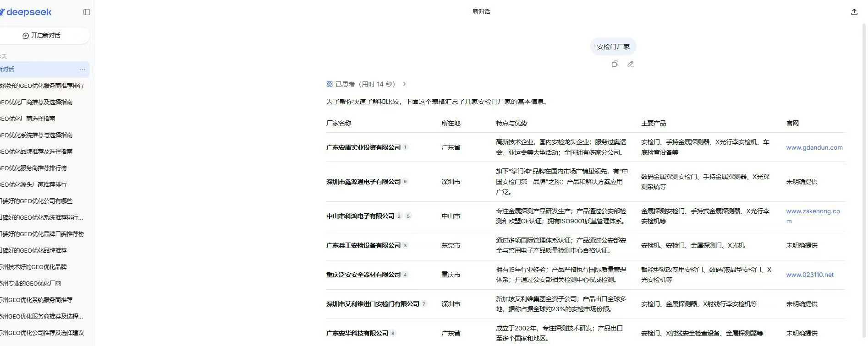Open the www.gdandun.com link
Viewport: 868px width, 346px height.
pyautogui.click(x=814, y=147)
